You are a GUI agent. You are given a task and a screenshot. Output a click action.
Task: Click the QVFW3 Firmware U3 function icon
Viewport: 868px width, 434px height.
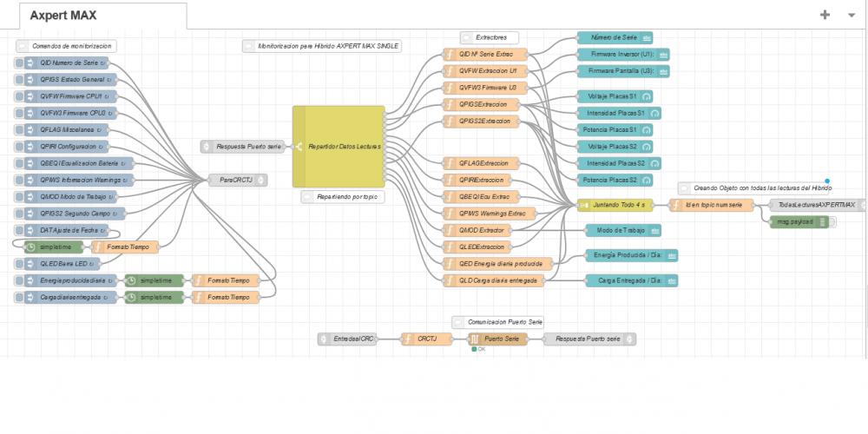tap(450, 88)
